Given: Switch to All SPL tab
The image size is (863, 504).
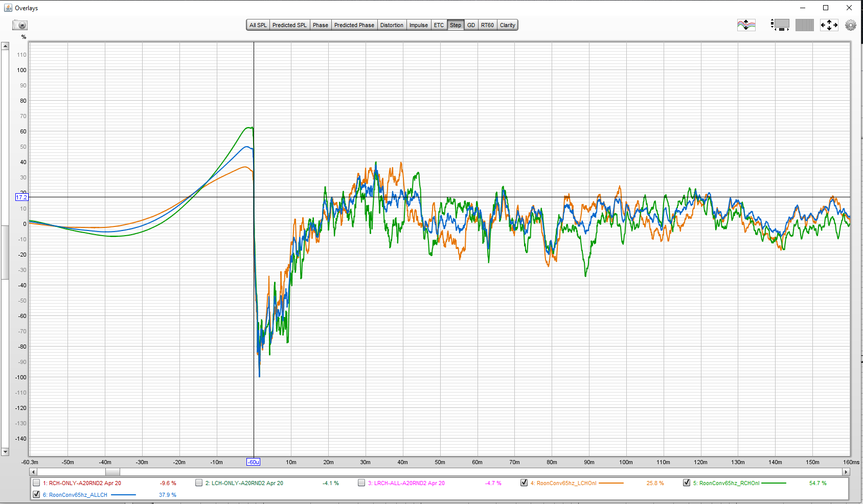Looking at the screenshot, I should [x=258, y=25].
